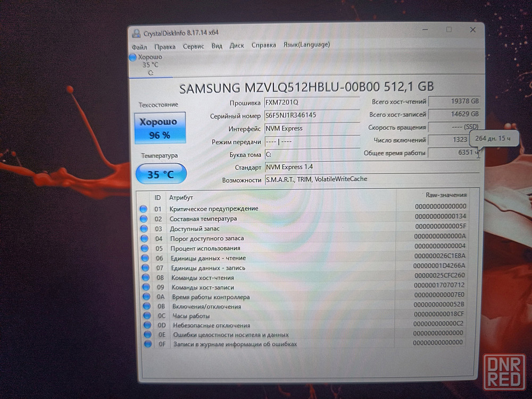This screenshot has width=532, height=399.
Task: Click the Буква тома field C:
Action: coord(312,154)
